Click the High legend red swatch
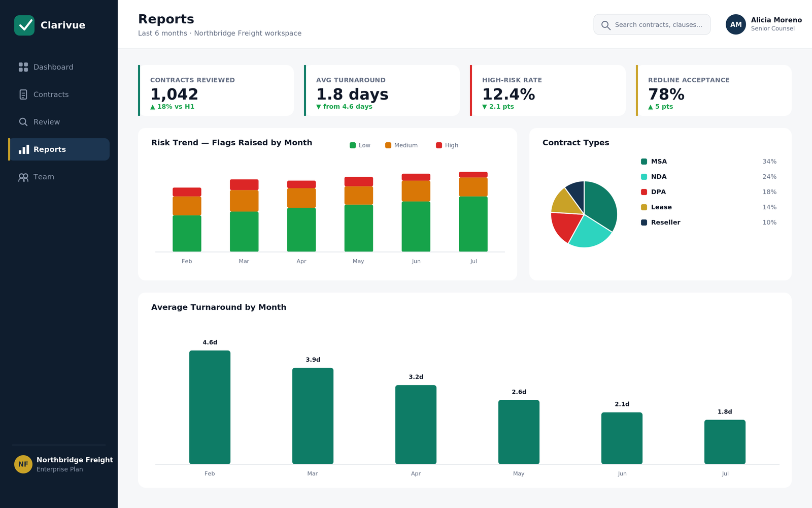This screenshot has height=508, width=812. pos(439,145)
